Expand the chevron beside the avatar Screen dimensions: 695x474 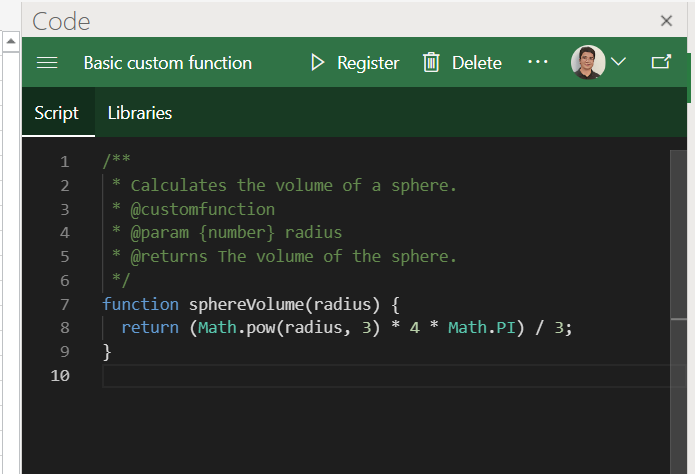(618, 62)
